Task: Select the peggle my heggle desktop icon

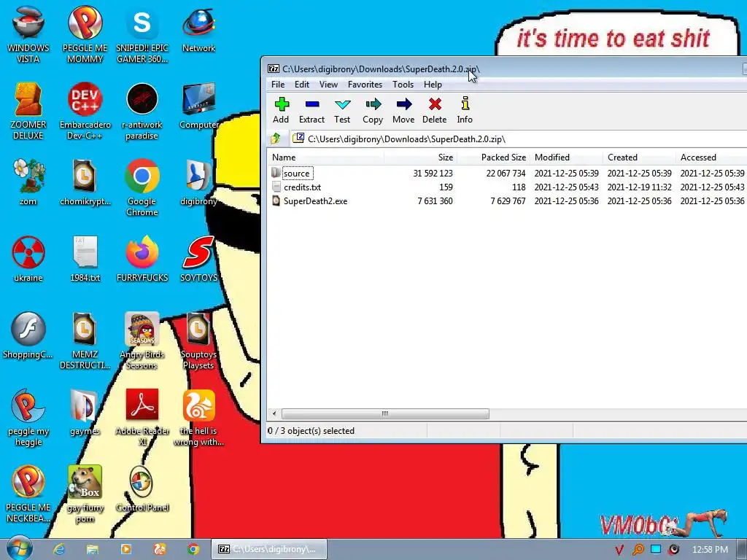Action: [x=28, y=417]
